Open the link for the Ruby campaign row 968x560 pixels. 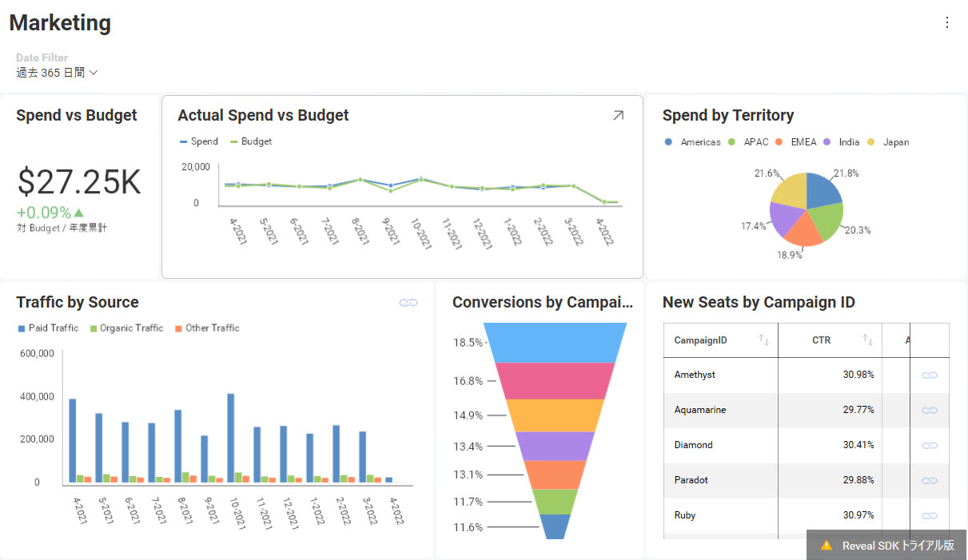[x=929, y=515]
